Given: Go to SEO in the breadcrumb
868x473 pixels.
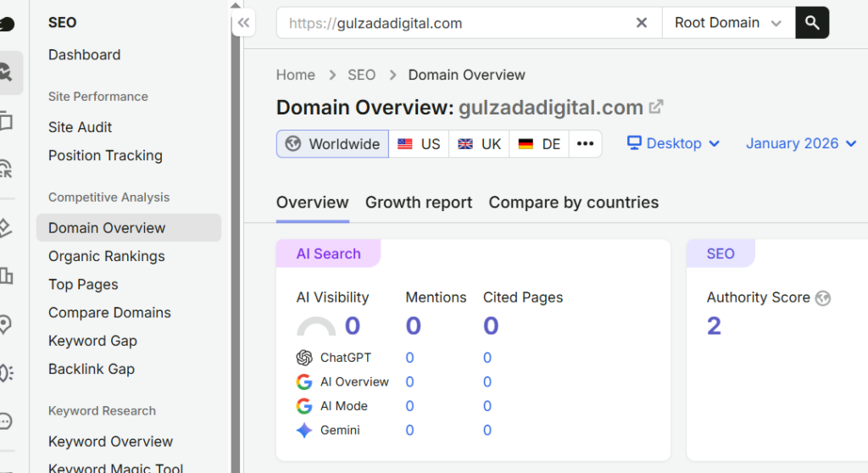Looking at the screenshot, I should (x=361, y=75).
